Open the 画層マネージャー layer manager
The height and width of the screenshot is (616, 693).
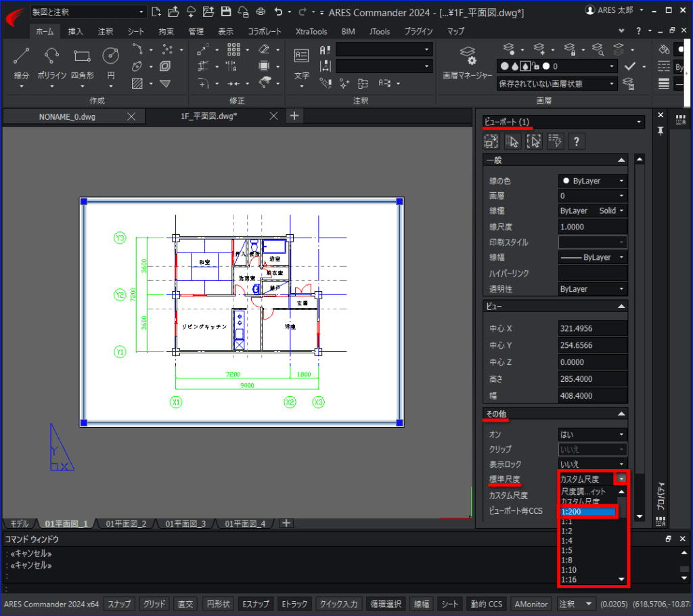click(x=468, y=63)
